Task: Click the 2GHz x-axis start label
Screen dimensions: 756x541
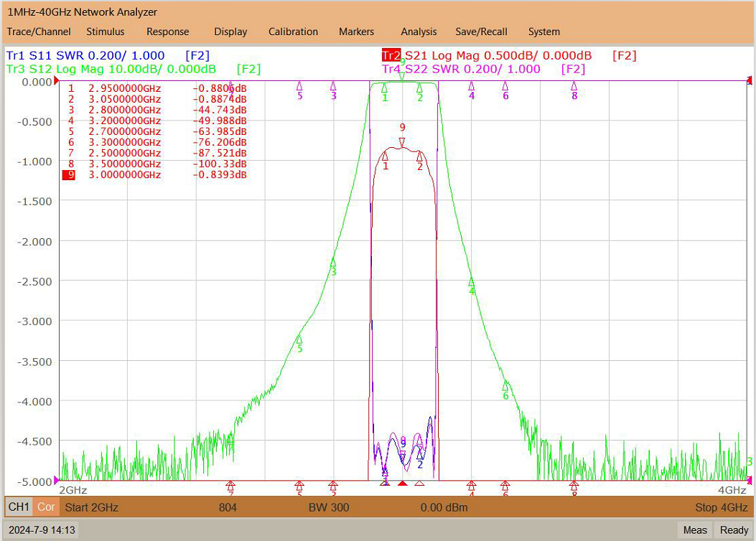Action: tap(73, 490)
